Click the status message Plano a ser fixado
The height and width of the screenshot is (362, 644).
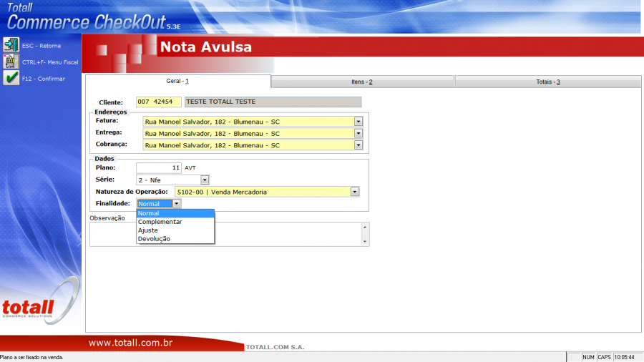click(x=31, y=358)
